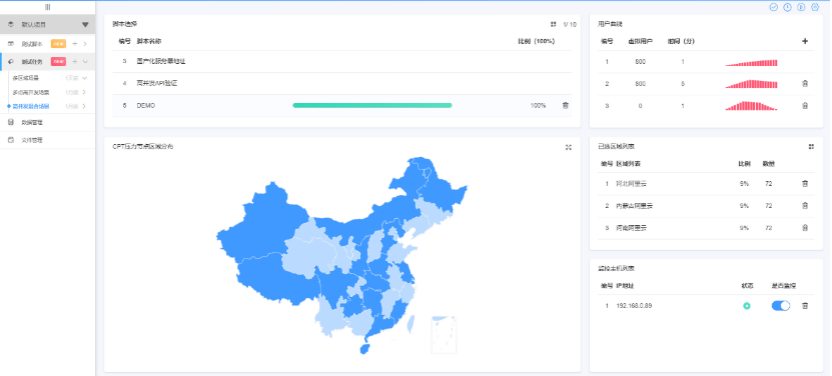Click the DEMO green ratio progress bar
The image size is (832, 376).
click(372, 106)
